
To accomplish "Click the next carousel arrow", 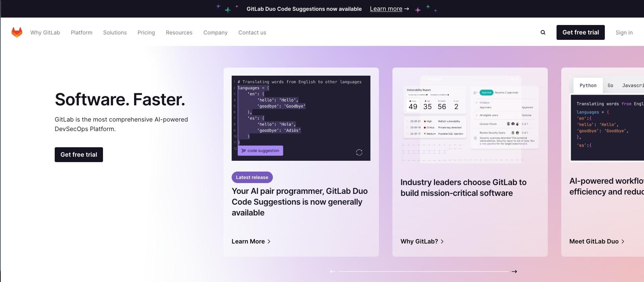I will 514,272.
